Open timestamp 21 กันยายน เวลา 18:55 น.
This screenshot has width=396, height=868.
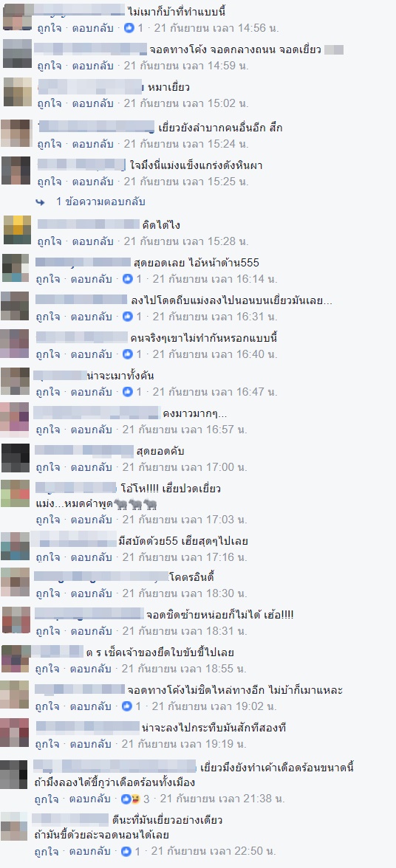185,669
